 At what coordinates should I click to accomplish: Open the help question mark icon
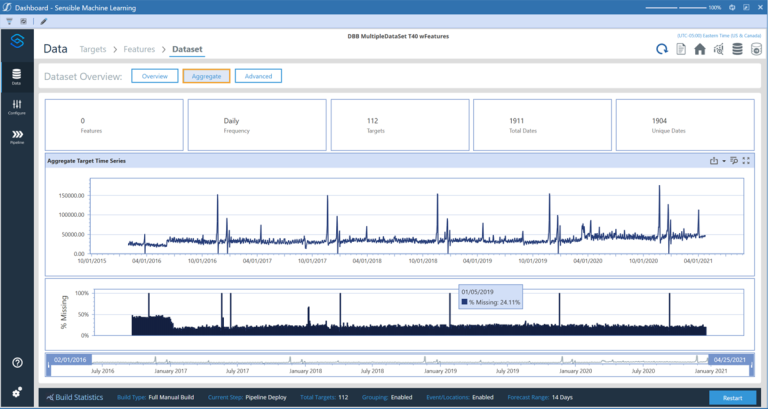17,362
